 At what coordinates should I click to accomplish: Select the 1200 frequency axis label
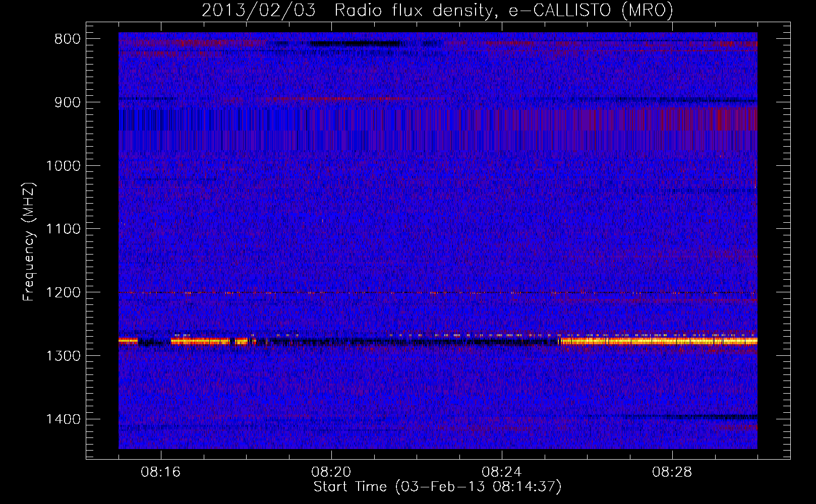pyautogui.click(x=63, y=293)
